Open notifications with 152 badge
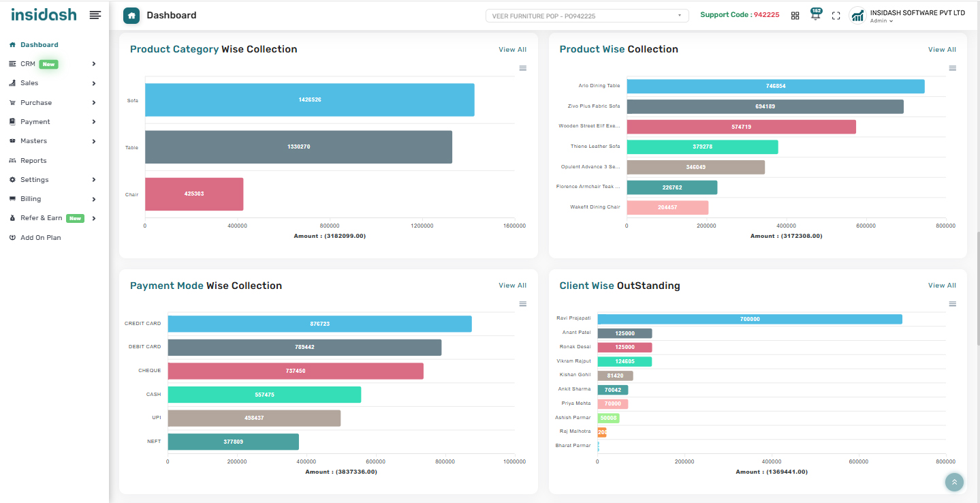This screenshot has width=980, height=503. (815, 15)
